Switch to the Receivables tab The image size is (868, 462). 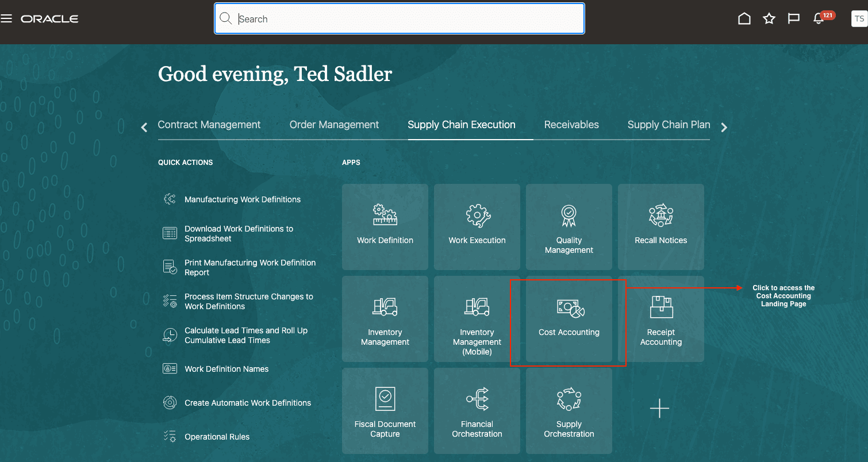point(571,125)
